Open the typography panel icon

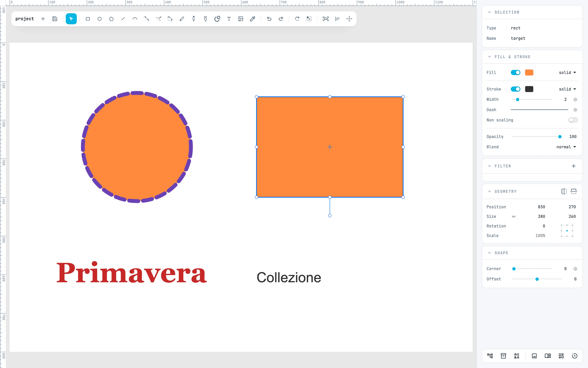(x=517, y=356)
